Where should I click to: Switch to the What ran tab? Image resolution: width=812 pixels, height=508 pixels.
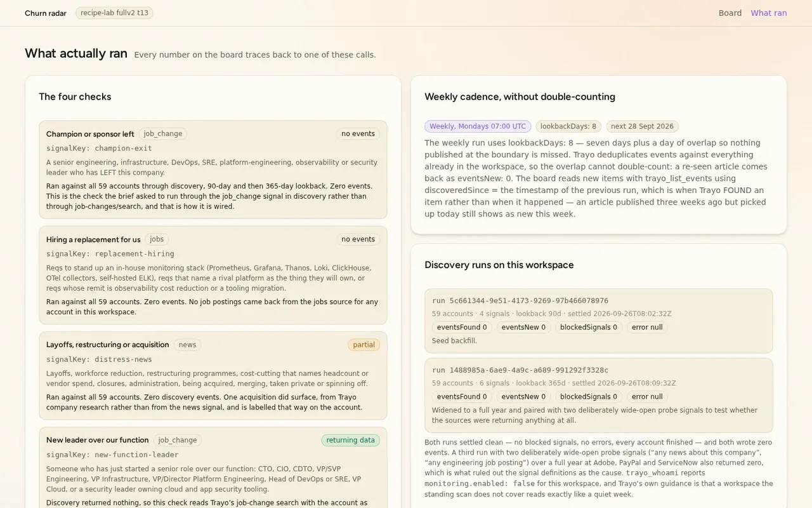(768, 13)
